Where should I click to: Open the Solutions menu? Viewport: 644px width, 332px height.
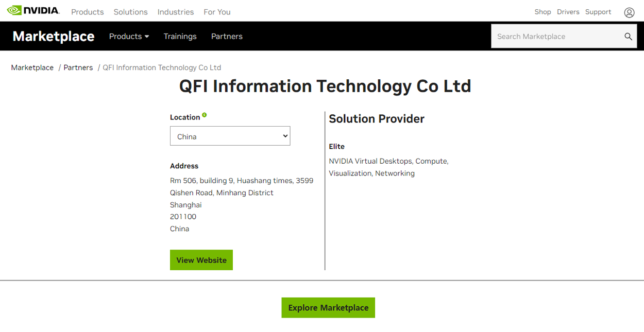pos(130,12)
